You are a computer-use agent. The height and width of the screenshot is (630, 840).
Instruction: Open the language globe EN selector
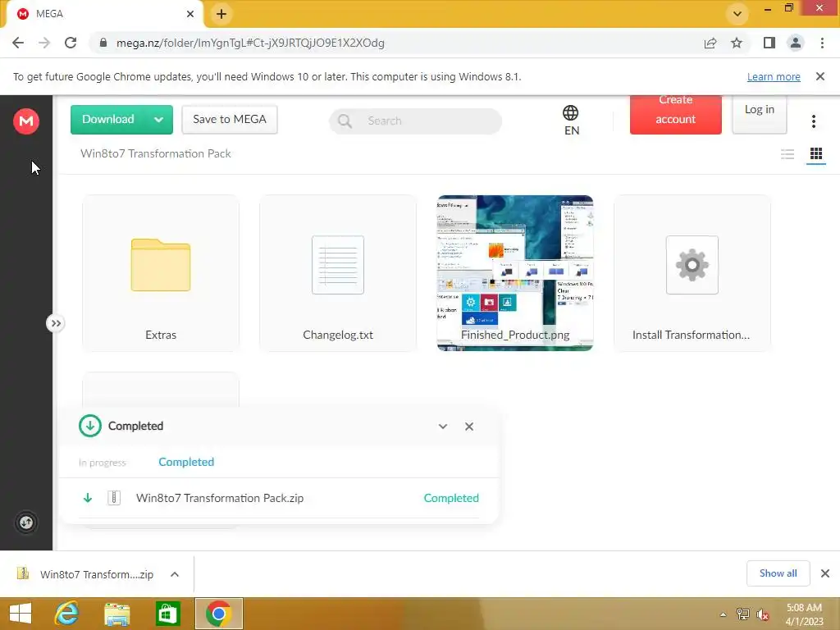(x=571, y=120)
